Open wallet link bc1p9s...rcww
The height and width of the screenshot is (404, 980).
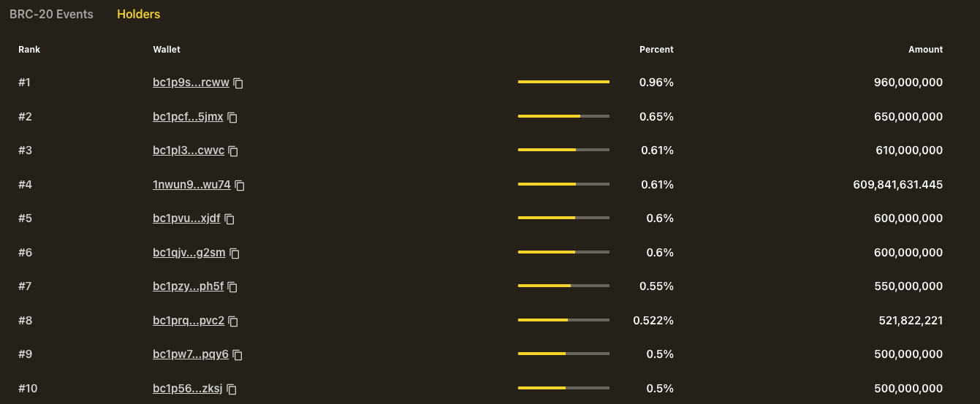[x=191, y=83]
